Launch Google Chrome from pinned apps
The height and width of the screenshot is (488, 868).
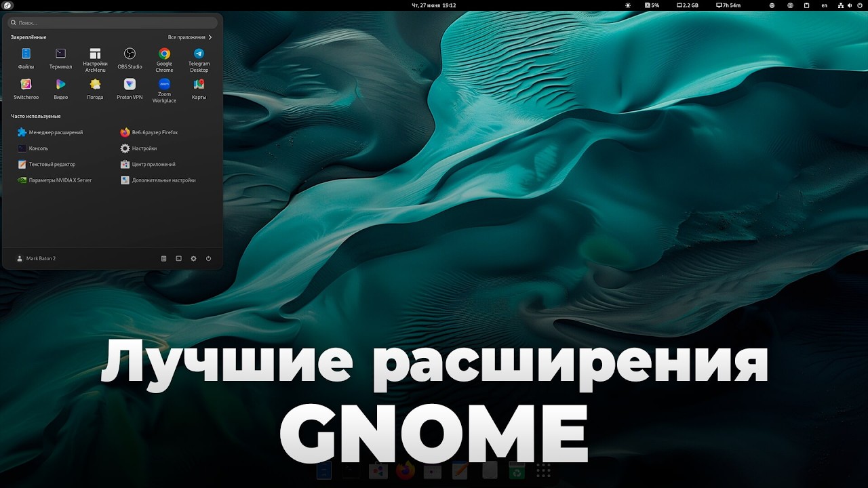(164, 60)
